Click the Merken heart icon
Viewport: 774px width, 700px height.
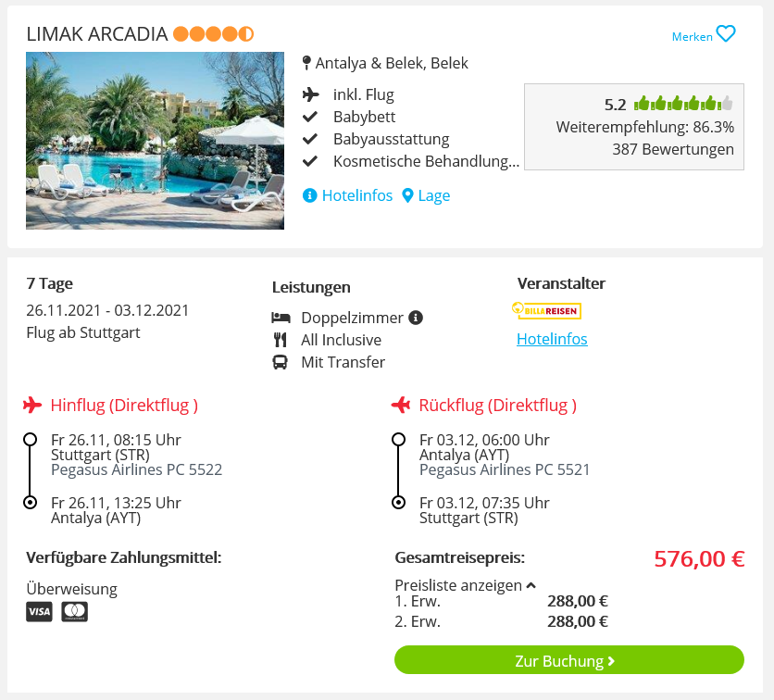(726, 34)
